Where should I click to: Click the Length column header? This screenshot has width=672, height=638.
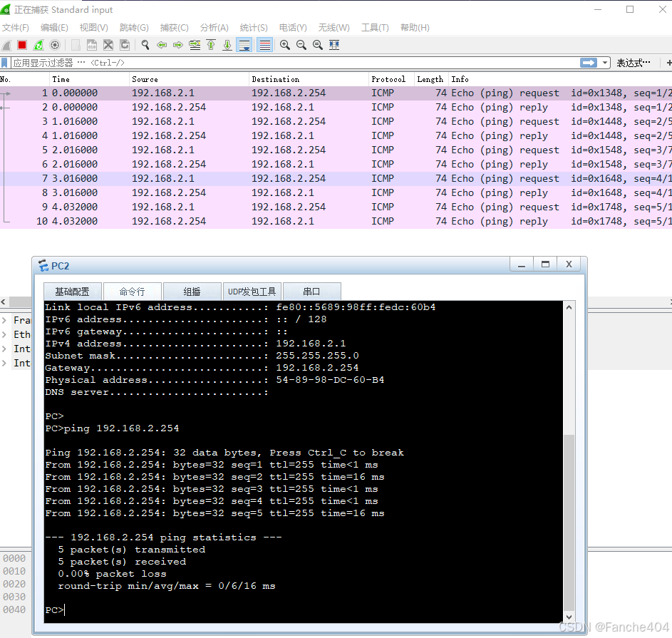click(432, 79)
